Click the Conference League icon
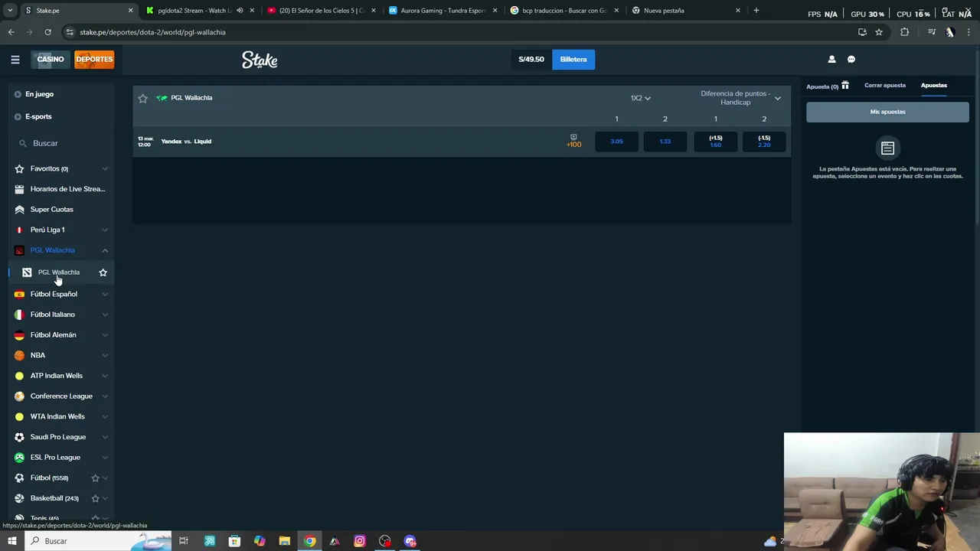The height and width of the screenshot is (551, 980). [19, 396]
